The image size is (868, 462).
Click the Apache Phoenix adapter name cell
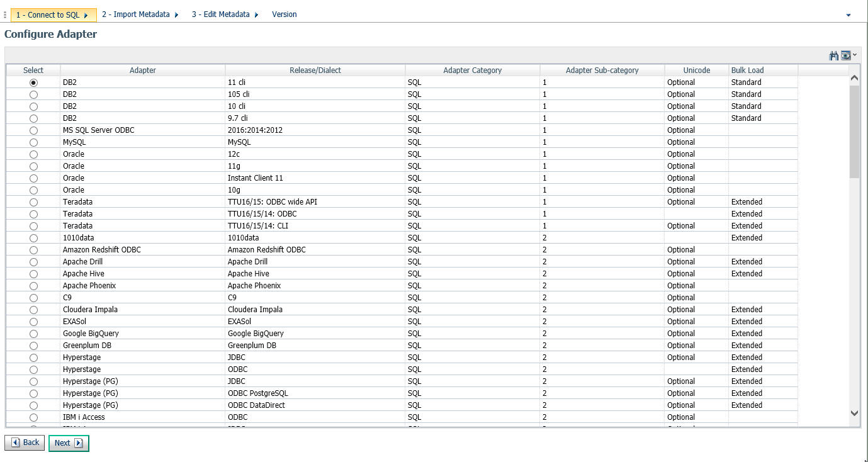[143, 286]
